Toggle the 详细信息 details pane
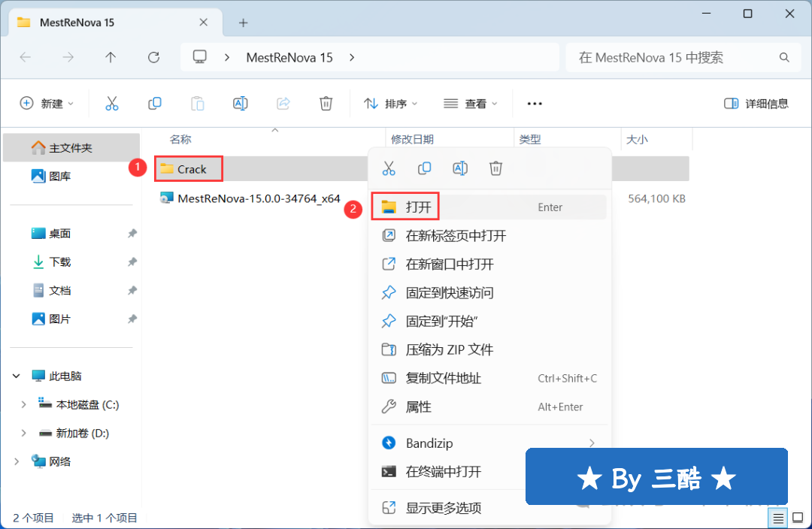Screen dimensions: 812x529 click(756, 104)
